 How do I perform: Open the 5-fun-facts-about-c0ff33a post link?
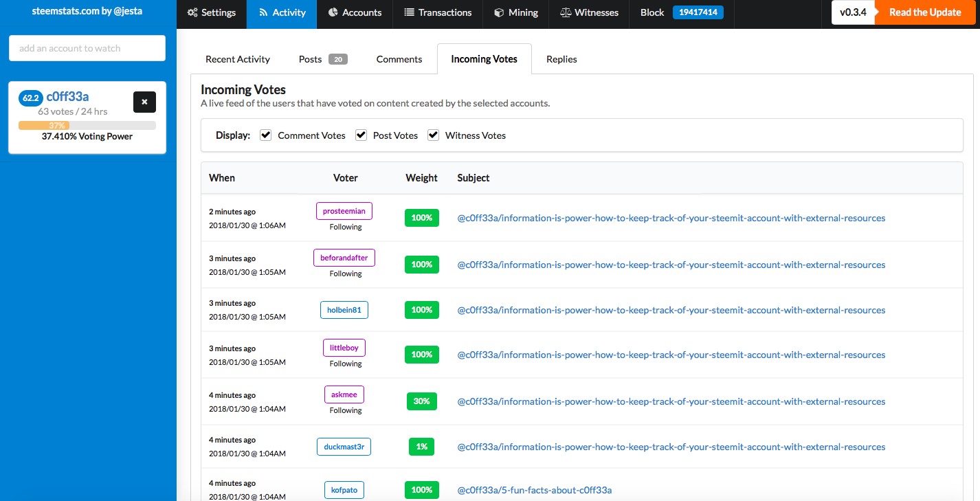535,490
